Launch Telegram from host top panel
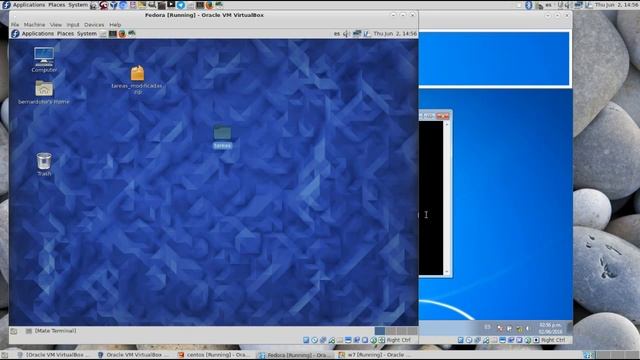 point(181,5)
